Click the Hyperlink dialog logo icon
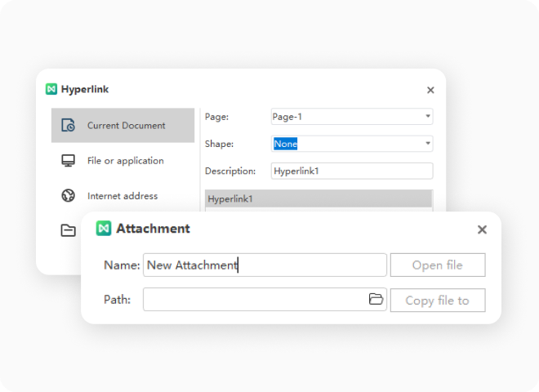Viewport: 539px width, 392px height. pos(51,90)
